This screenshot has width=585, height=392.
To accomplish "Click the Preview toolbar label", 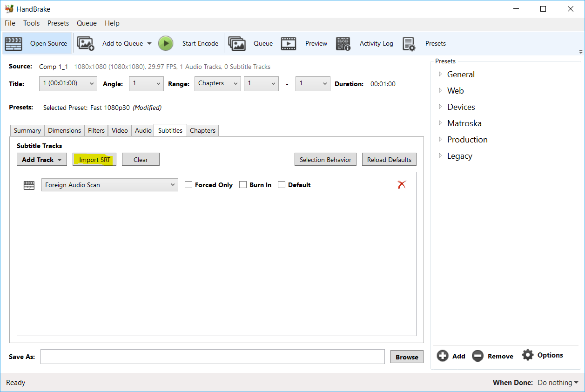I will point(316,44).
